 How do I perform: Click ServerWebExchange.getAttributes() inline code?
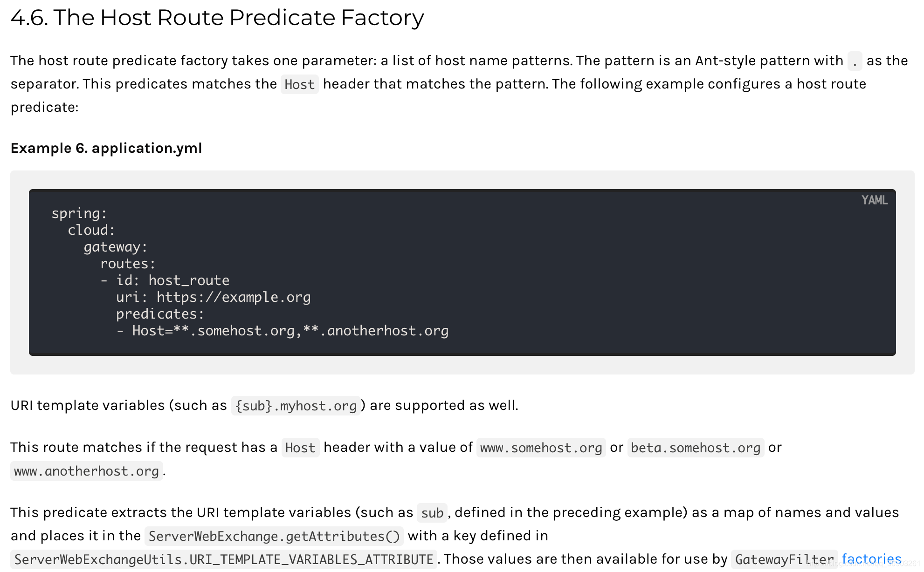point(274,536)
